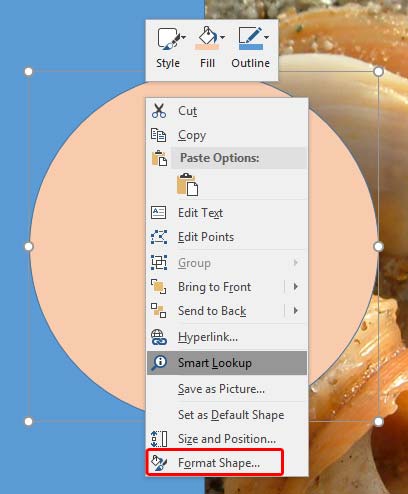
Task: Click the Hyperlink globe icon
Action: click(159, 337)
